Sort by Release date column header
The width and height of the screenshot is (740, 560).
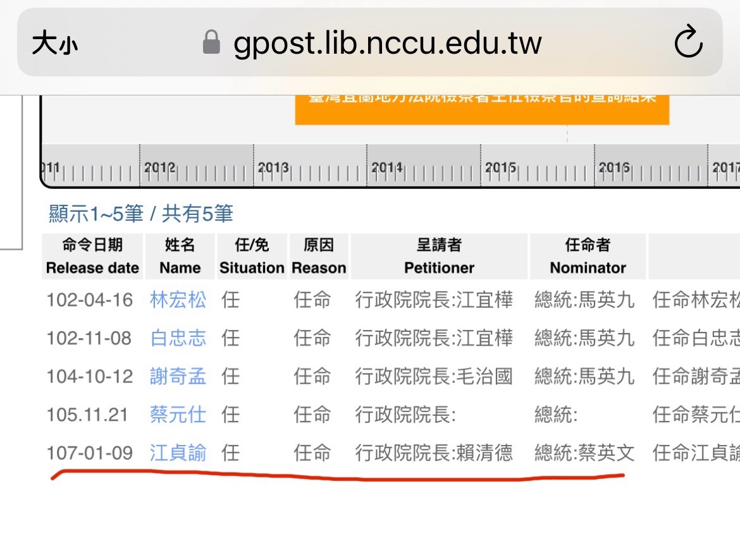click(92, 257)
